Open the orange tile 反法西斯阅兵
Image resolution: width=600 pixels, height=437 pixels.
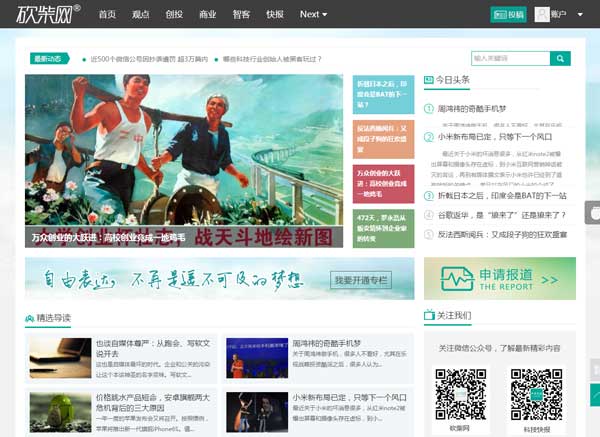point(383,139)
